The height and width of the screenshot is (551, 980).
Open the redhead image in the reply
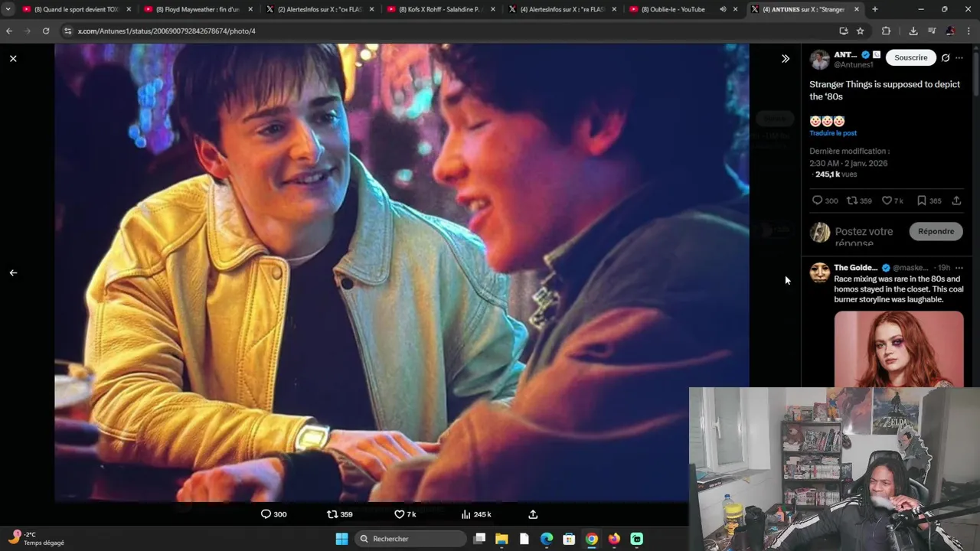click(899, 349)
